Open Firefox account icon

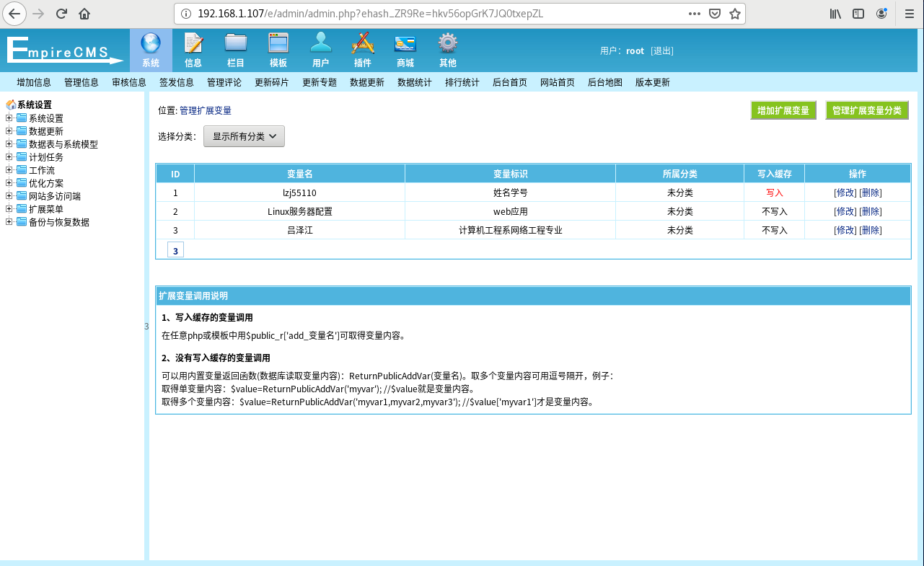click(x=881, y=13)
